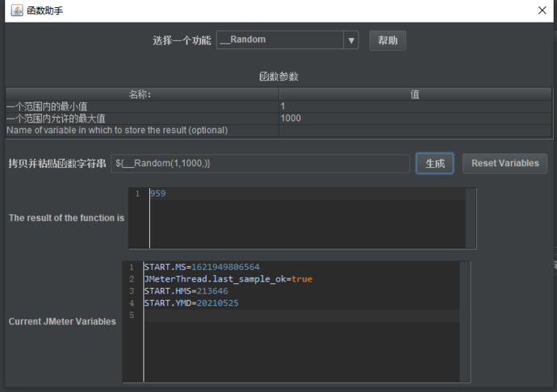Click the 函数参数 section heading
This screenshot has width=557, height=392.
(278, 77)
